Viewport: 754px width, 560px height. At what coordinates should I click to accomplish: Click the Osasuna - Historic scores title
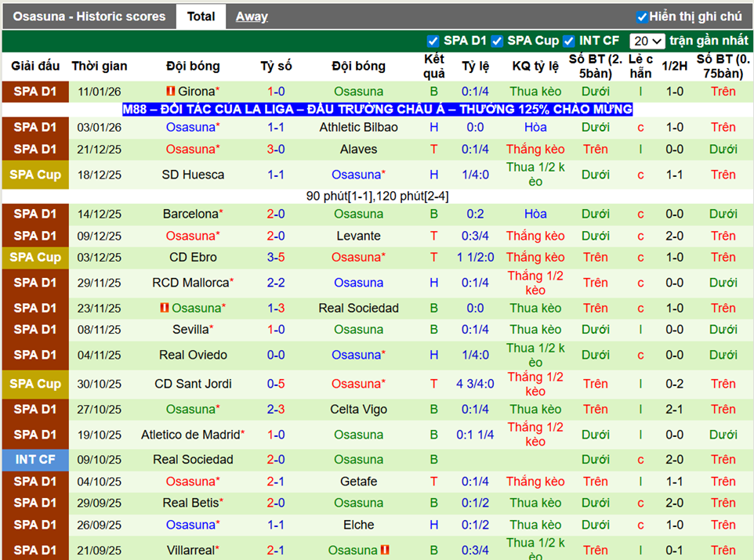[x=89, y=16]
